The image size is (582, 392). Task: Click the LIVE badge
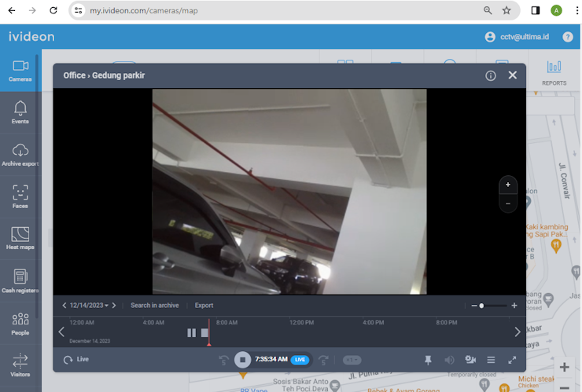(x=300, y=360)
